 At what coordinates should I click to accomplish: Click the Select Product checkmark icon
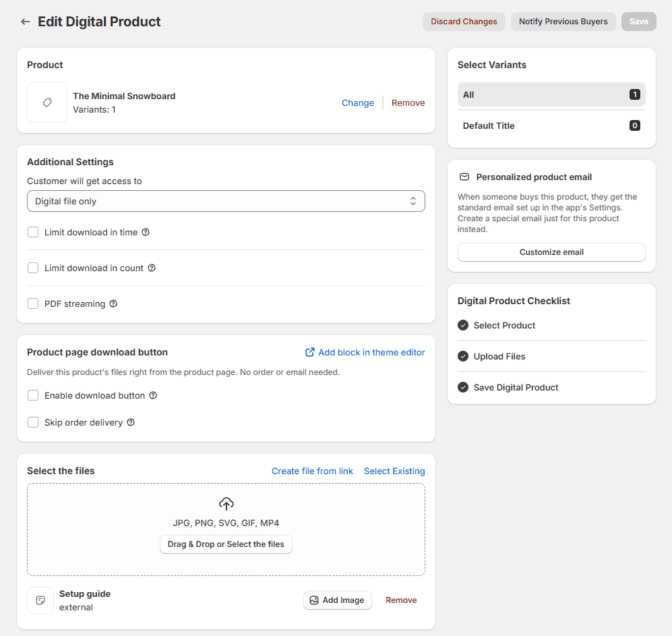[463, 325]
